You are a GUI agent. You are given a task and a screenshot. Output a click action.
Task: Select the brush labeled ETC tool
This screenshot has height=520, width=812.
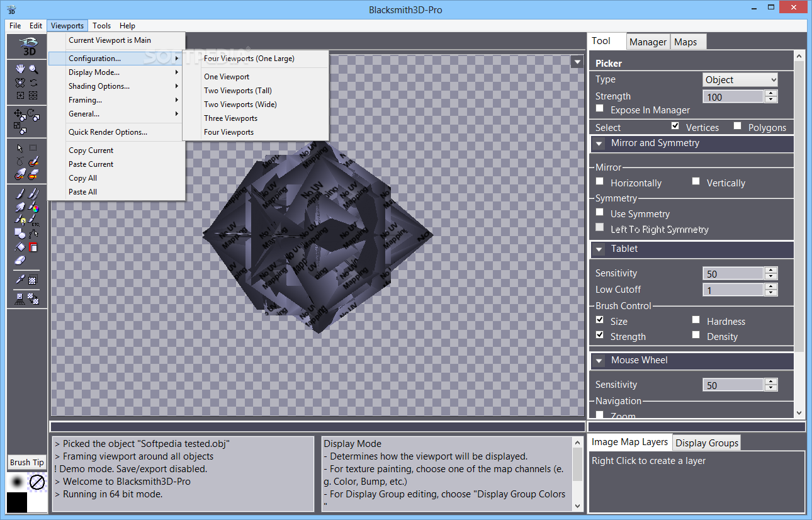(33, 220)
